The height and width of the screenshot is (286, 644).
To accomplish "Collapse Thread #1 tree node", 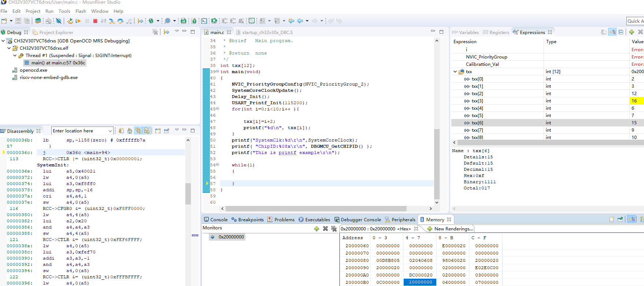I will (x=15, y=56).
